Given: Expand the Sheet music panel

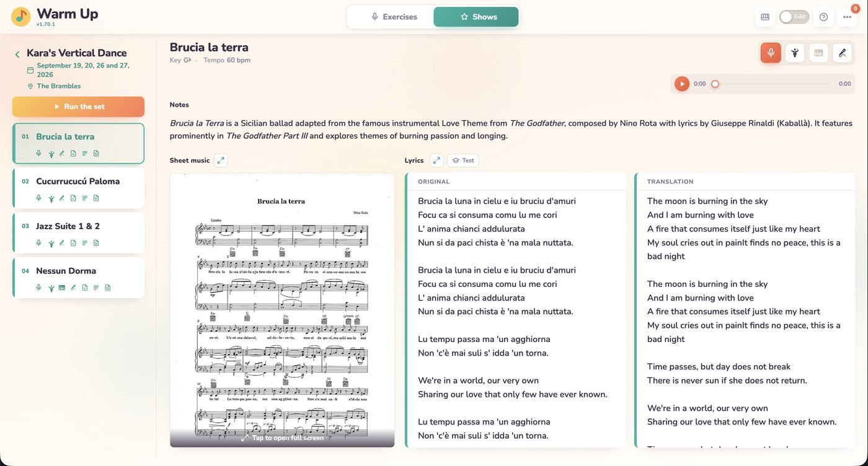Looking at the screenshot, I should click(x=221, y=160).
